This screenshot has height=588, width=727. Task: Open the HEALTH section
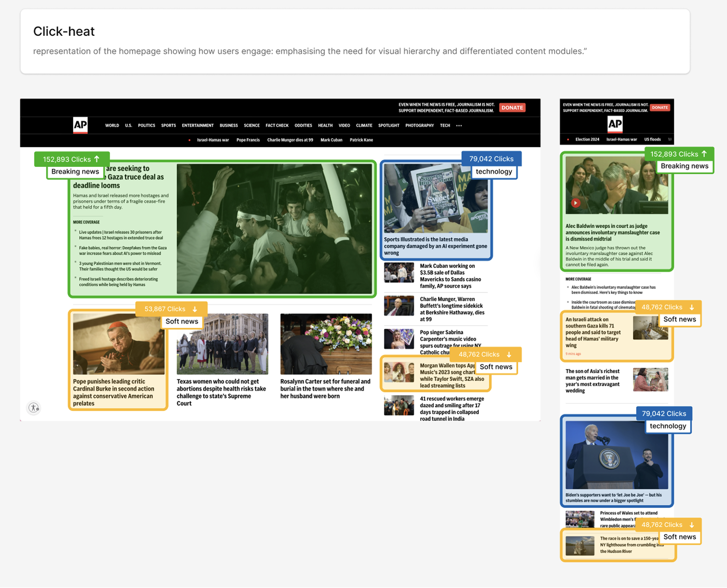[325, 126]
